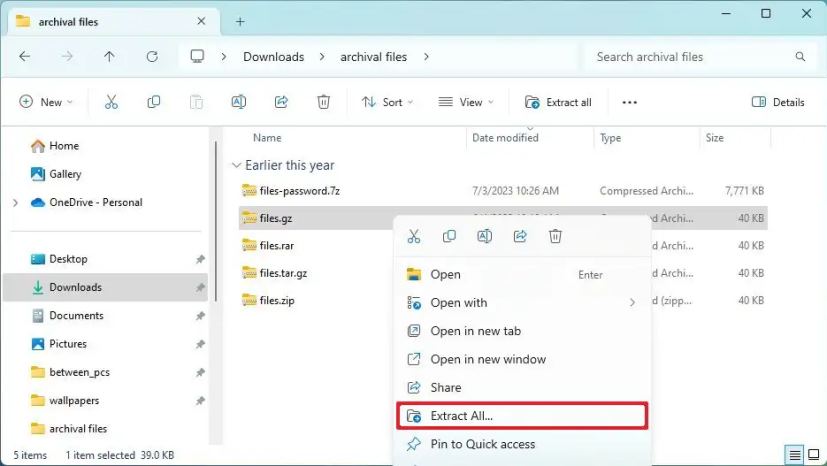Open the View dropdown menu

[x=466, y=102]
